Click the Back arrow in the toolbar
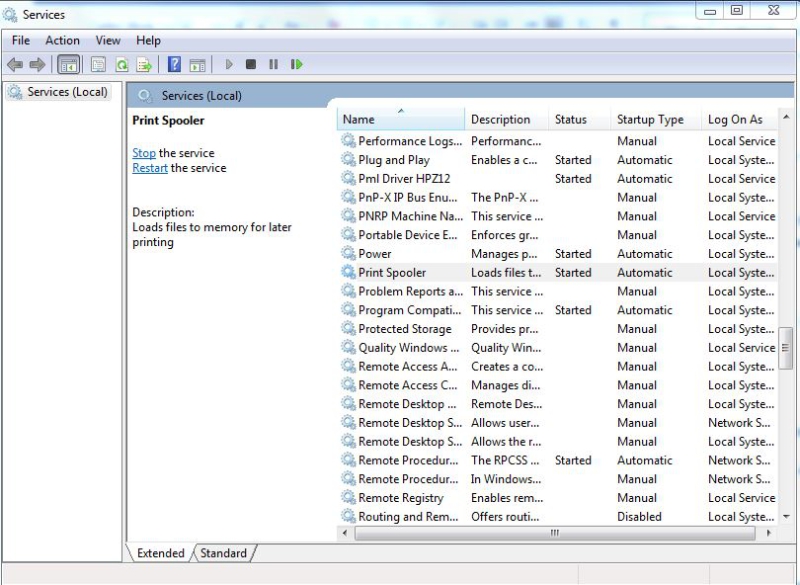This screenshot has width=800, height=585. click(15, 65)
